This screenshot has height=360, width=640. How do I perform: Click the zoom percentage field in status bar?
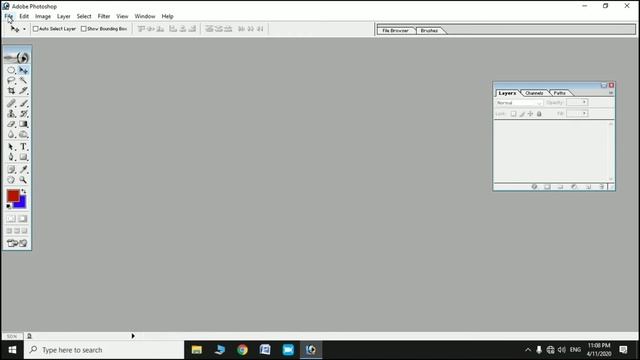[x=11, y=336]
